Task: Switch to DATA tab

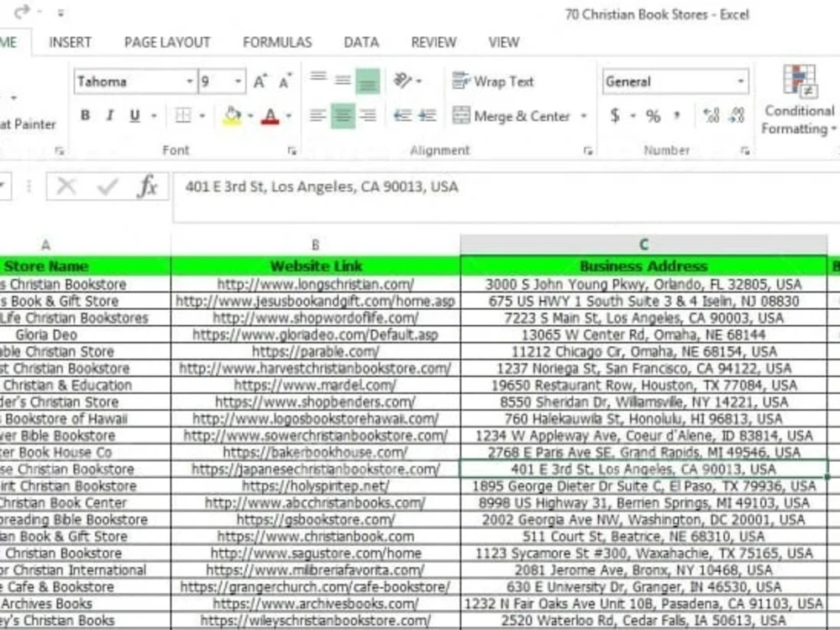Action: tap(361, 42)
